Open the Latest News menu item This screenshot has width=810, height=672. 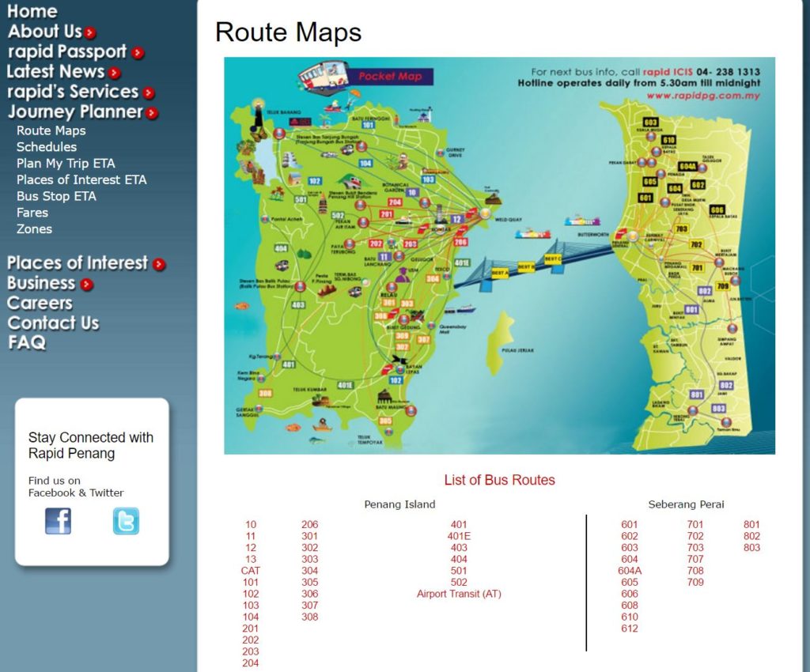coord(56,72)
